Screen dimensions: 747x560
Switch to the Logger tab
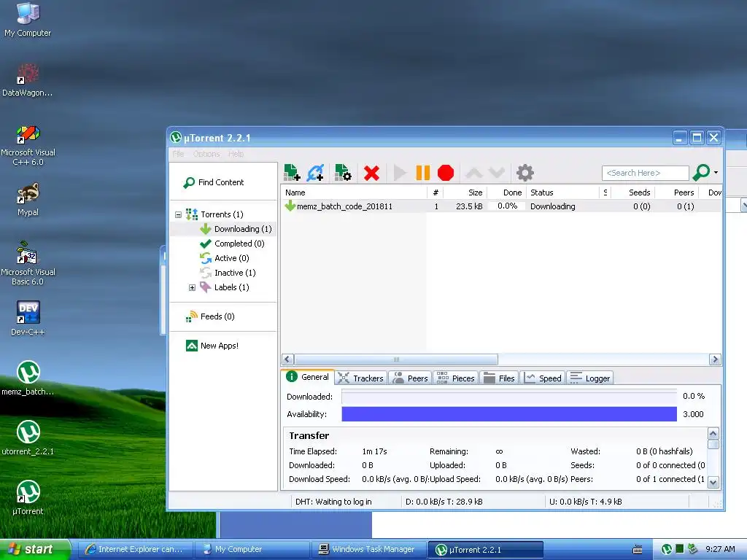pyautogui.click(x=589, y=378)
